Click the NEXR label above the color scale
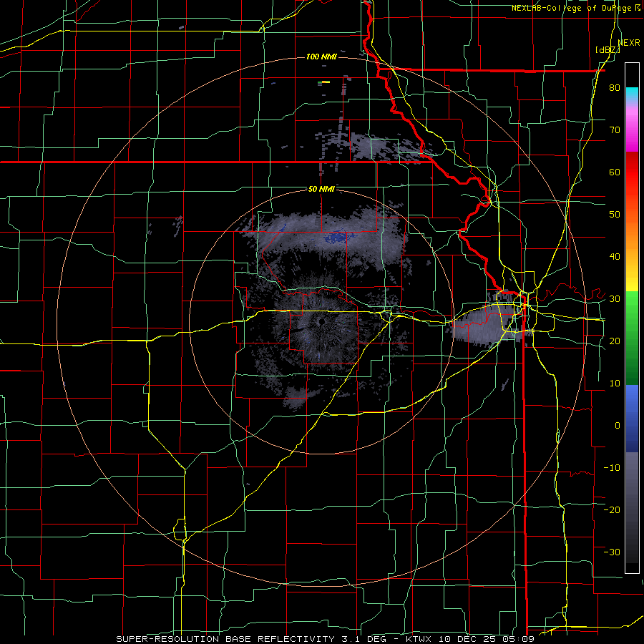This screenshot has height=644, width=644. [x=629, y=43]
